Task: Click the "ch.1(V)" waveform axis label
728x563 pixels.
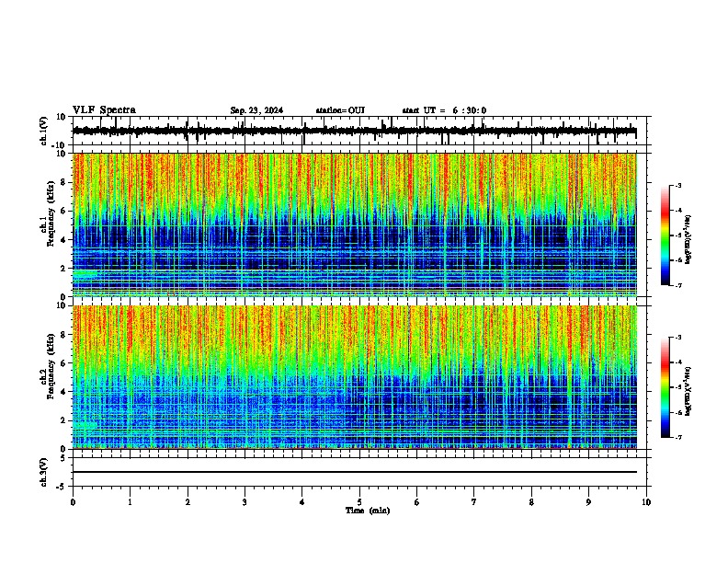Action: point(44,131)
